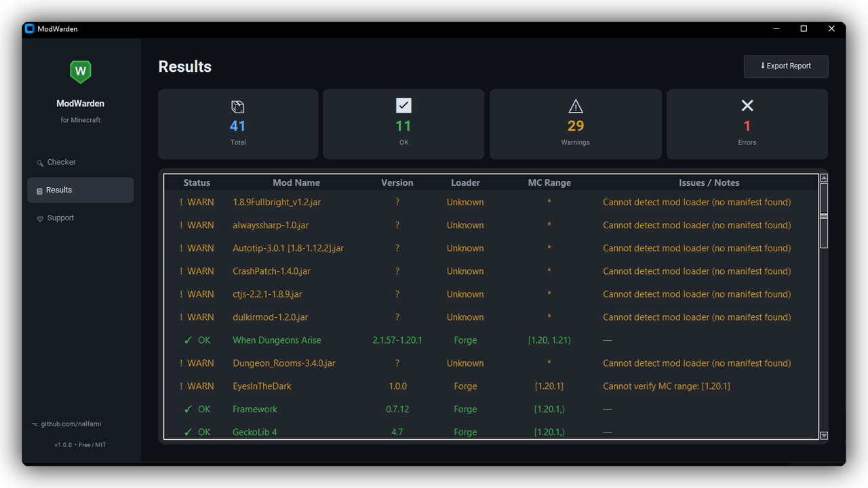Click the green checkmark in the Framework row
Viewport: 868px width, 488px height.
188,409
